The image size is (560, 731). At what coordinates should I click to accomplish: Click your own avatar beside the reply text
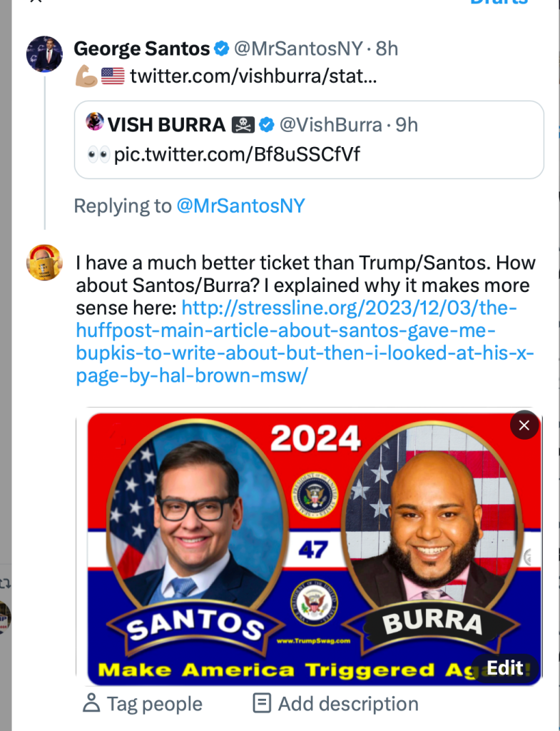pyautogui.click(x=44, y=262)
